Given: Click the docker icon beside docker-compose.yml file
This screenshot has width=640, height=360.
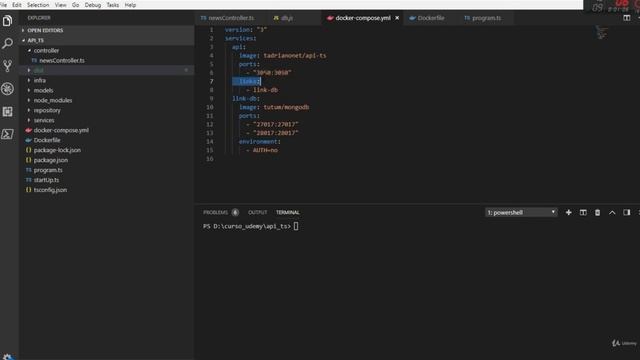Looking at the screenshot, I should (29, 130).
